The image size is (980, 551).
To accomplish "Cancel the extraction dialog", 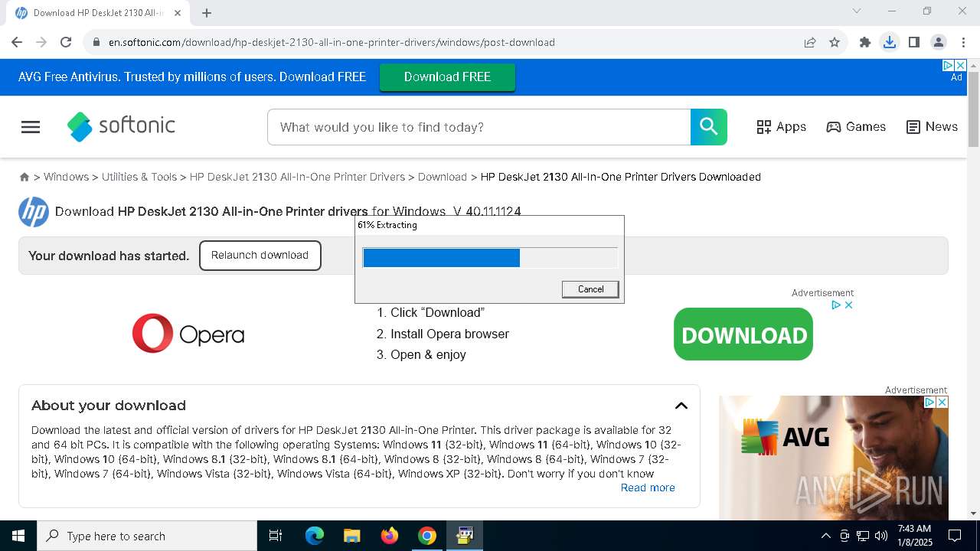I will (x=590, y=289).
